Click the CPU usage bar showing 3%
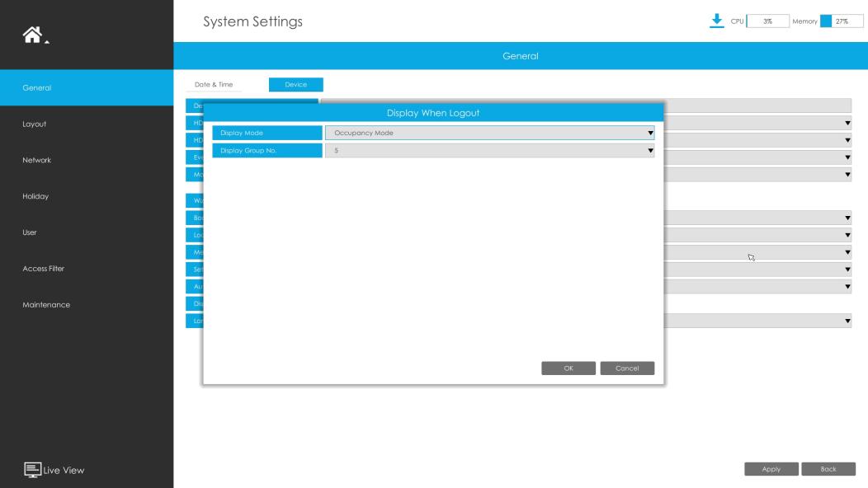 tap(767, 21)
